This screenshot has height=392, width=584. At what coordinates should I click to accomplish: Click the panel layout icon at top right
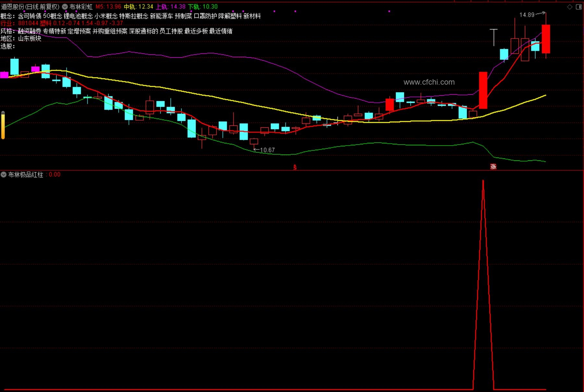(579, 7)
